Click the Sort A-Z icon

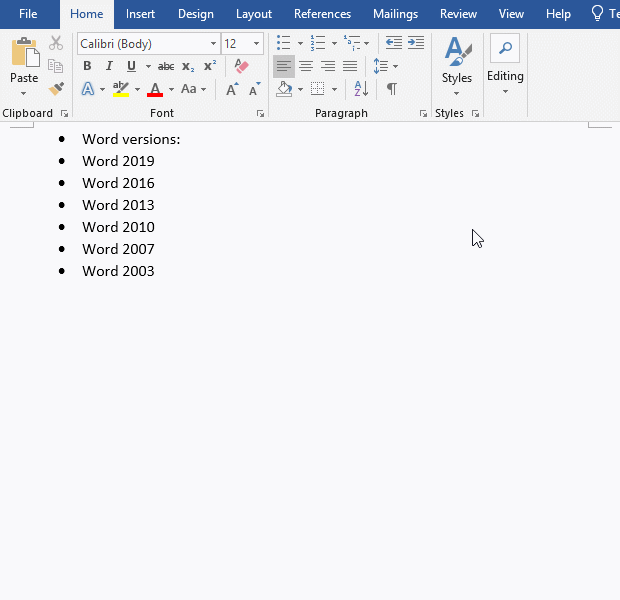(361, 89)
